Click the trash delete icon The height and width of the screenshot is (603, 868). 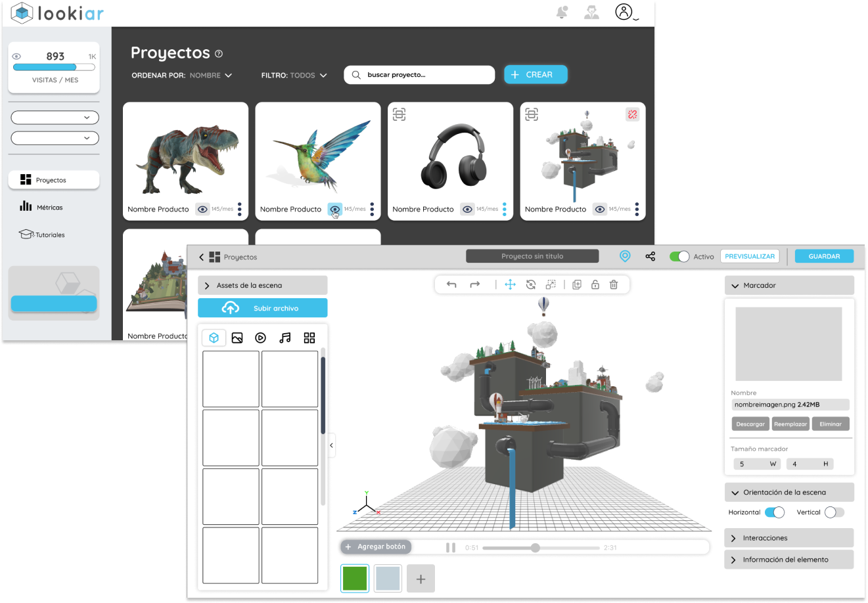614,284
